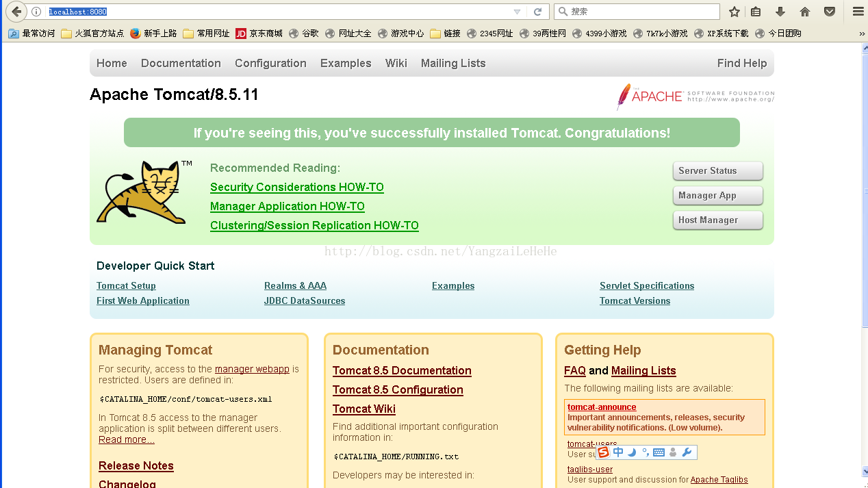Open the 4399小游戏 bookmark
Image resolution: width=868 pixels, height=488 pixels.
599,33
